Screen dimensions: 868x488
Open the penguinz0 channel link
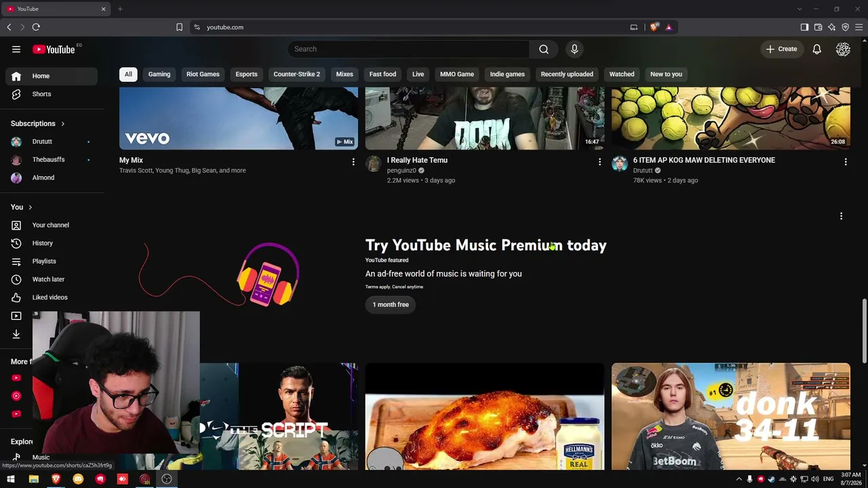tap(401, 171)
